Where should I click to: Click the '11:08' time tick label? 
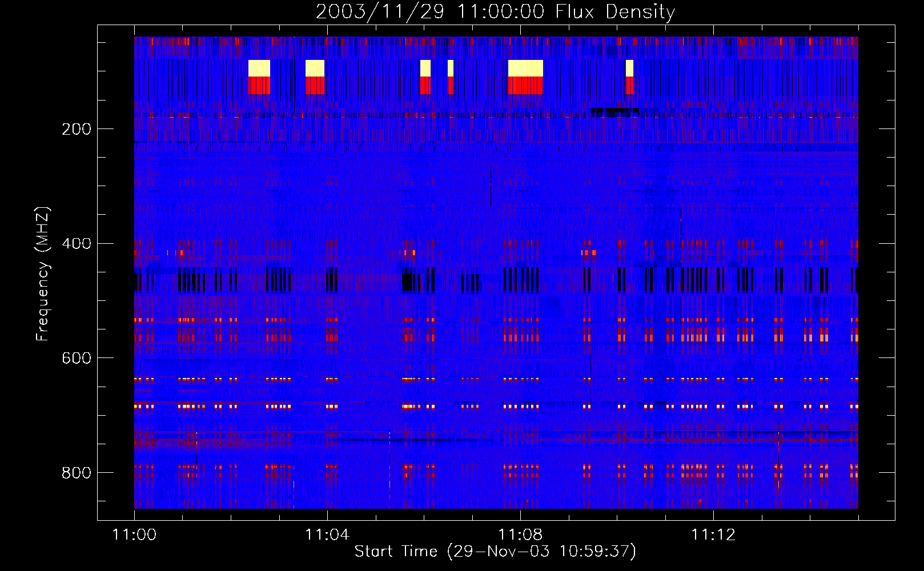click(x=520, y=535)
